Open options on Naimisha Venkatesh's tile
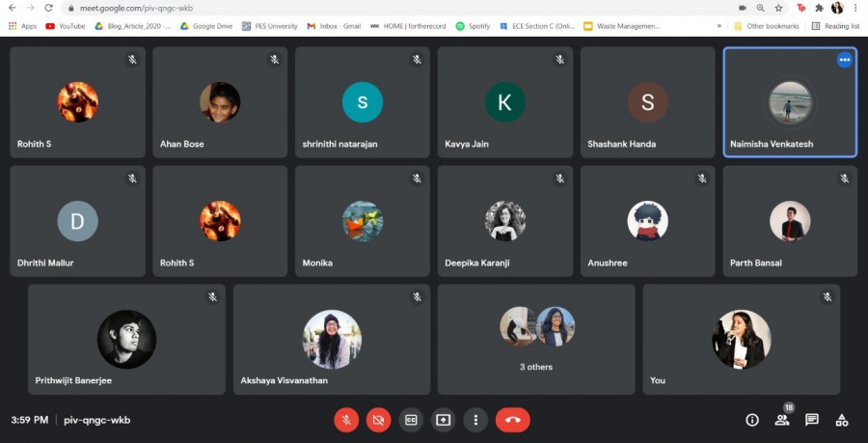 (844, 60)
